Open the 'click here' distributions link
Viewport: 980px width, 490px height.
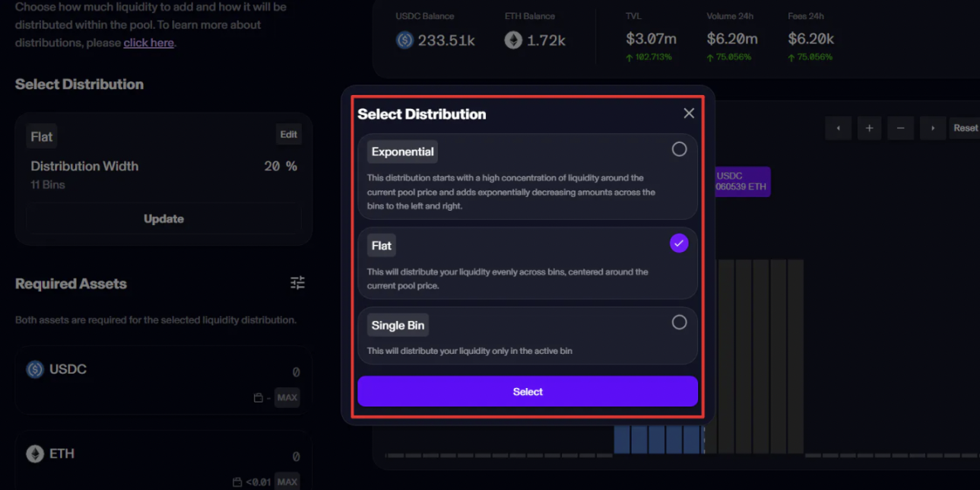pyautogui.click(x=148, y=43)
